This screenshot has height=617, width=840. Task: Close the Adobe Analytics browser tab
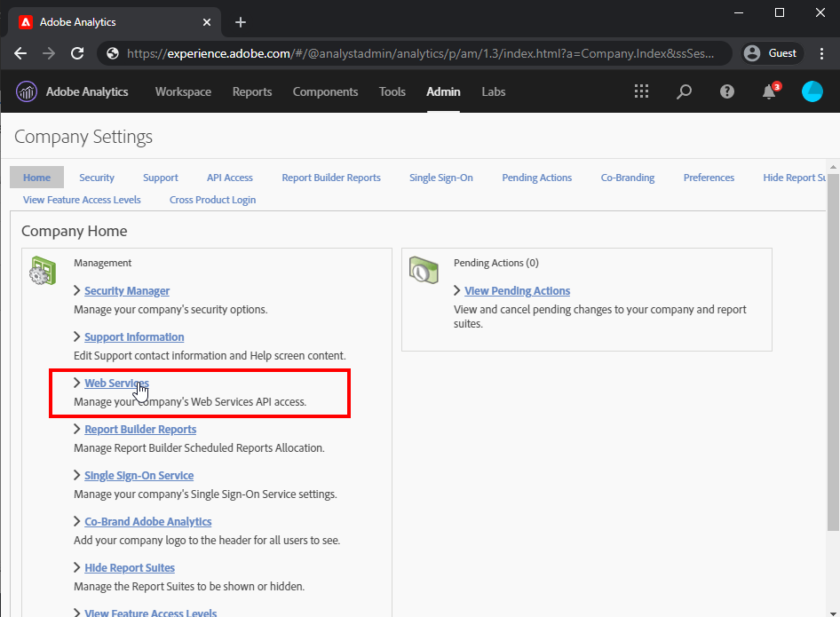(207, 22)
